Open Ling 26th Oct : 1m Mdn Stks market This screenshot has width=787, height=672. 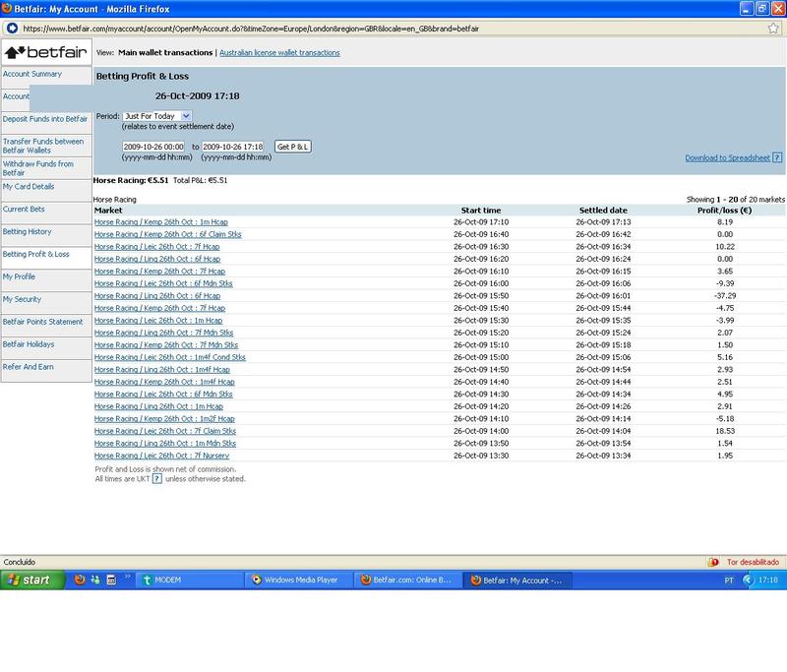coord(165,443)
